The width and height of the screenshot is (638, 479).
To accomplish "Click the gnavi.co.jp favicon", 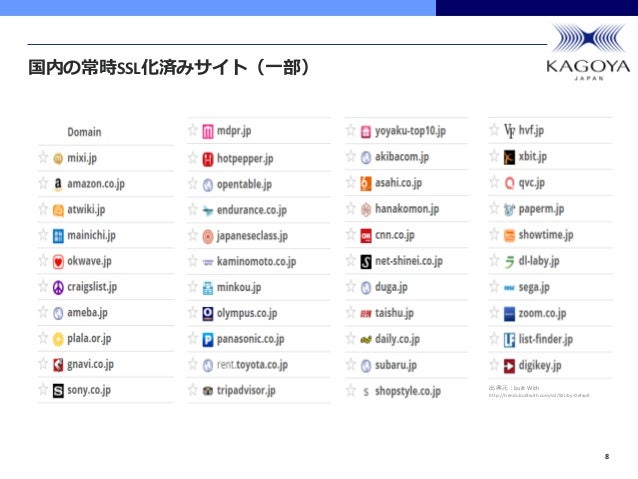I will point(58,365).
